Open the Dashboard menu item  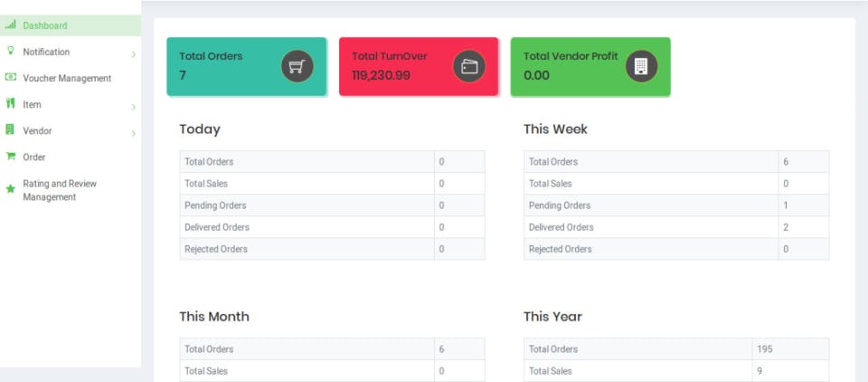45,25
